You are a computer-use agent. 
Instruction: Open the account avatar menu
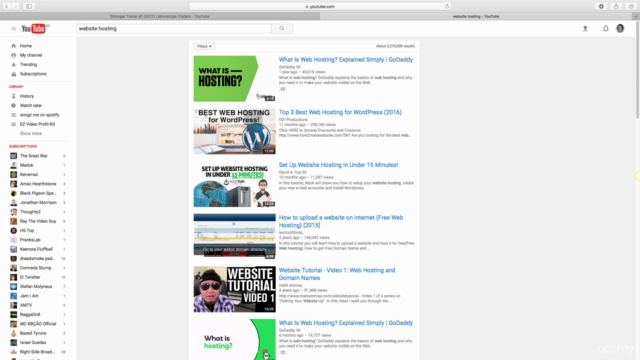[x=620, y=28]
